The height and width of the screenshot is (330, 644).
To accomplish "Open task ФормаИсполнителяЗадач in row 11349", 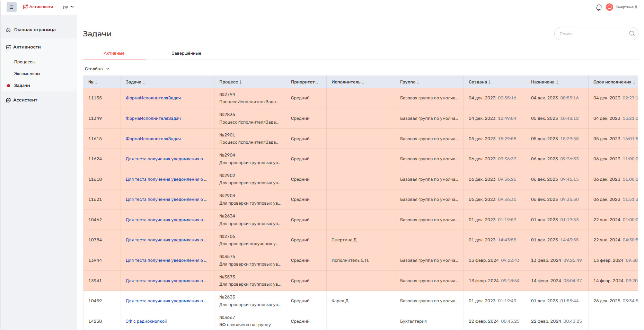I will tap(153, 118).
